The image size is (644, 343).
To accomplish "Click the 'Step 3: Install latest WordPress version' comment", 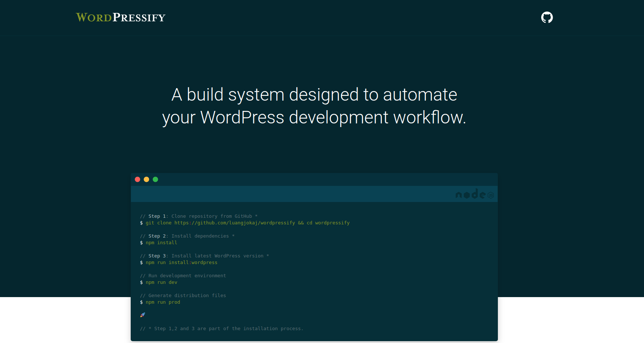I will pos(205,256).
